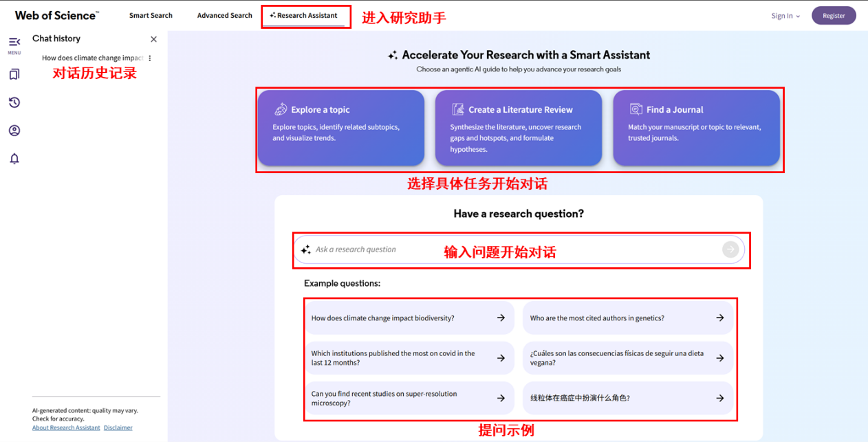Open the Find a Journal card
The width and height of the screenshot is (868, 446).
[696, 128]
